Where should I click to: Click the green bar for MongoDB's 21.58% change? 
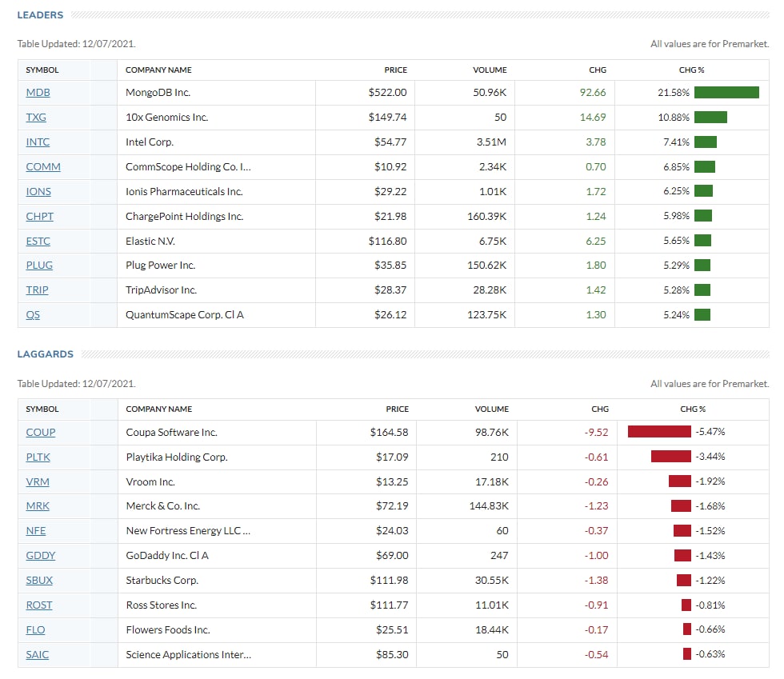pyautogui.click(x=726, y=93)
